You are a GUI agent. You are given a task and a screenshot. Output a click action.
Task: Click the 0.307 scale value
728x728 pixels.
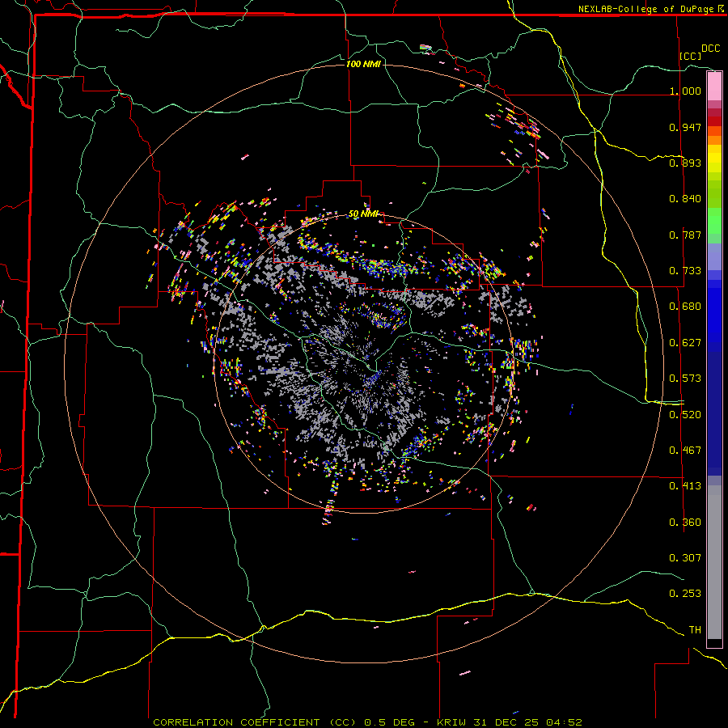pyautogui.click(x=685, y=558)
